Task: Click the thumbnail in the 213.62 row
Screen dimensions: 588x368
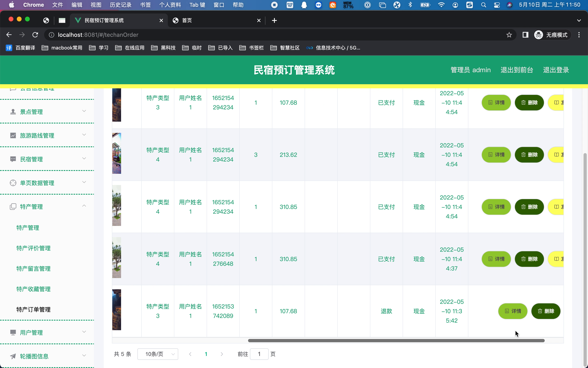Action: point(117,153)
